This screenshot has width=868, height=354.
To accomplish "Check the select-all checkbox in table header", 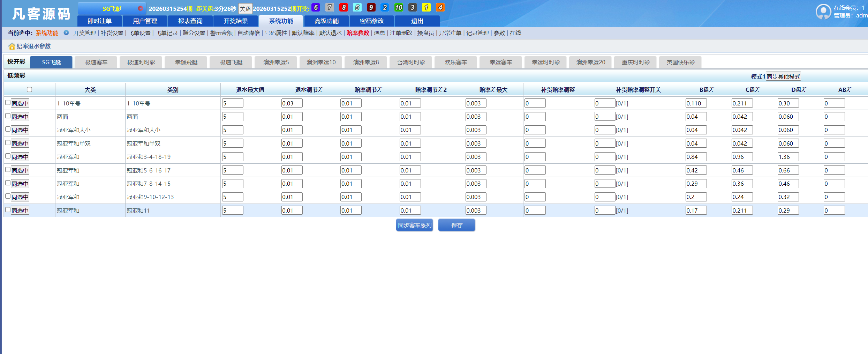I will pos(29,89).
